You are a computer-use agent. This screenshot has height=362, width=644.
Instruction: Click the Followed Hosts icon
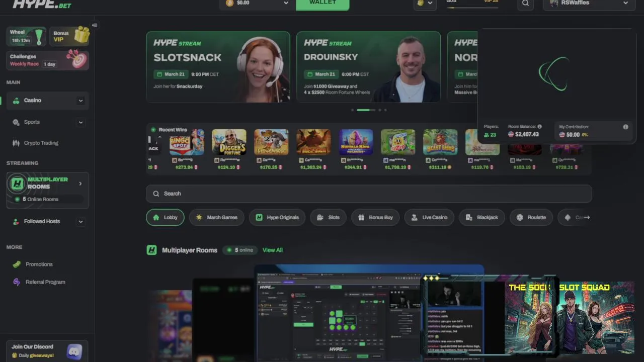(x=16, y=221)
